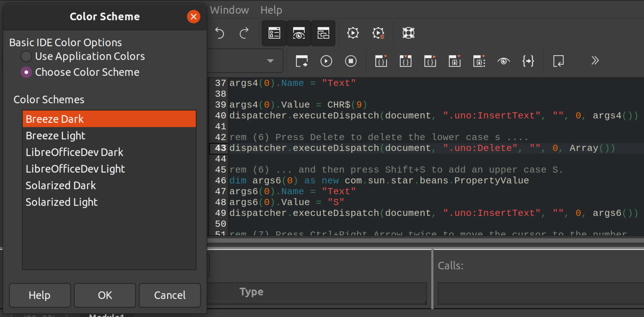Click the Find Parentheses icon
The height and width of the screenshot is (317, 644).
[x=528, y=61]
